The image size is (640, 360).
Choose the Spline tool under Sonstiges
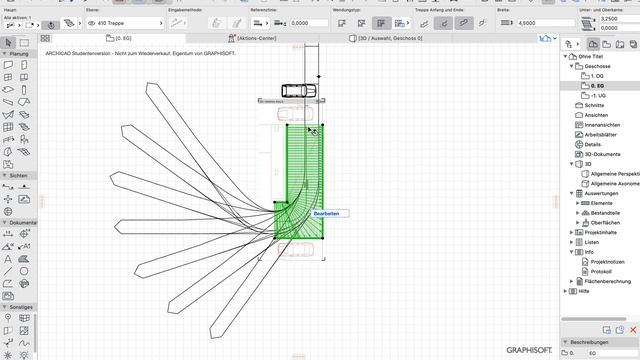pyautogui.click(x=24, y=343)
